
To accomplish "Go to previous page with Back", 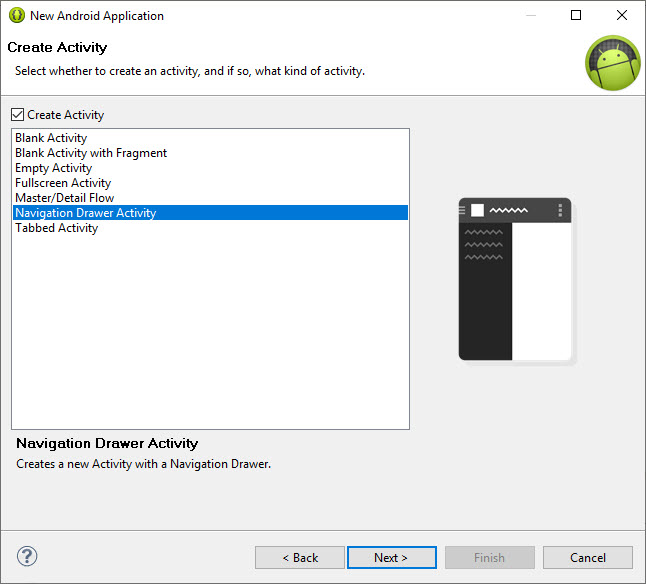I will 300,558.
